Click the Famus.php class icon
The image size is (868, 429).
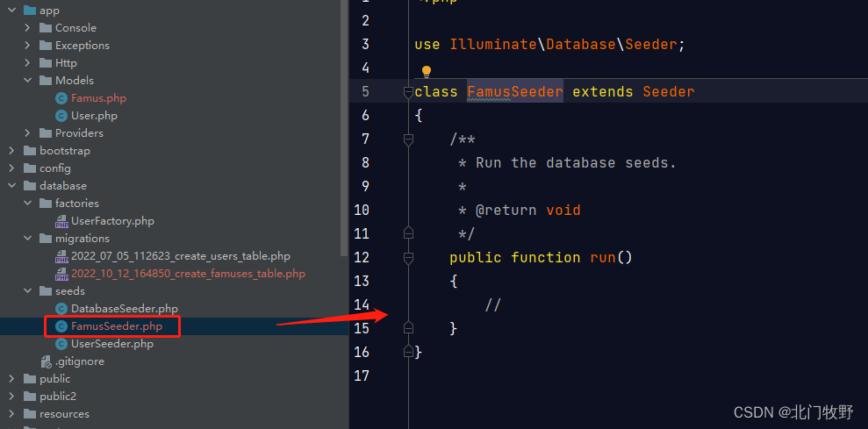[x=61, y=98]
